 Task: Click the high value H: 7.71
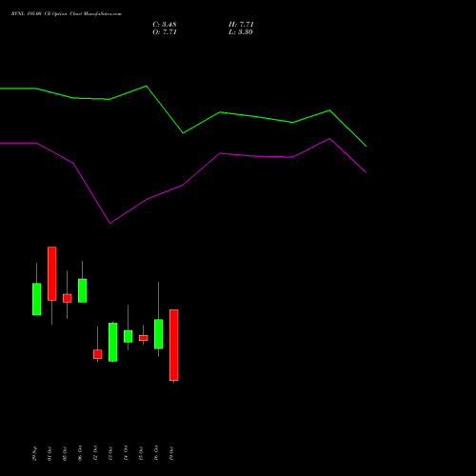click(241, 25)
